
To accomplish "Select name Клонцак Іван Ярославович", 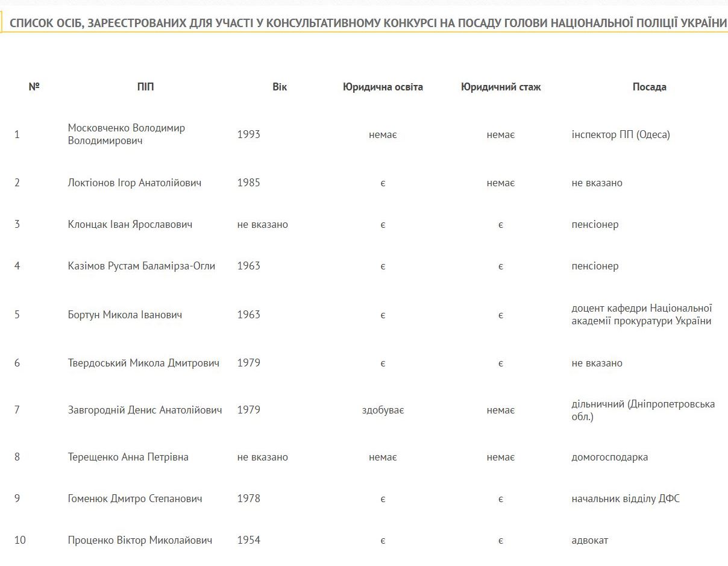I will coord(130,224).
